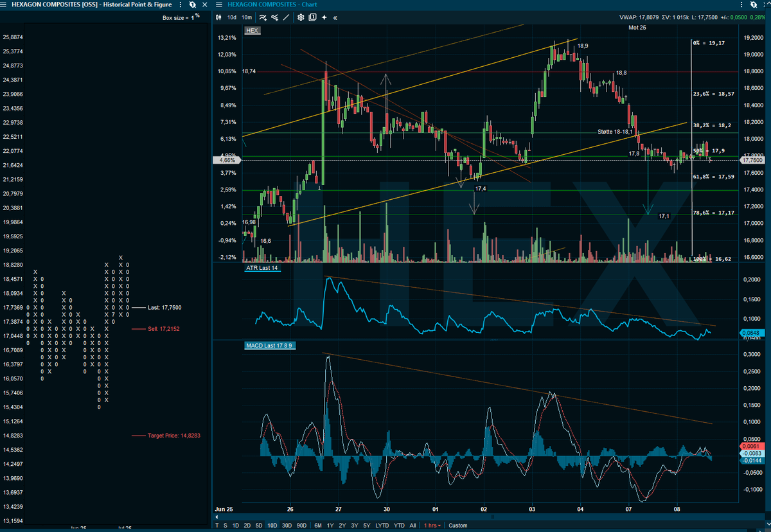771x532 pixels.
Task: Select the 6M time range
Action: (x=318, y=526)
